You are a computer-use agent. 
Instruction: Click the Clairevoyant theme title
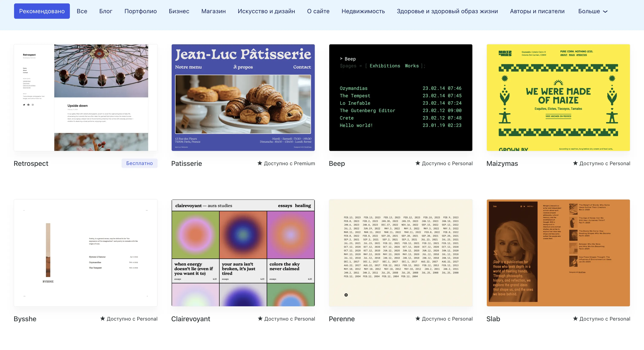[x=191, y=319]
